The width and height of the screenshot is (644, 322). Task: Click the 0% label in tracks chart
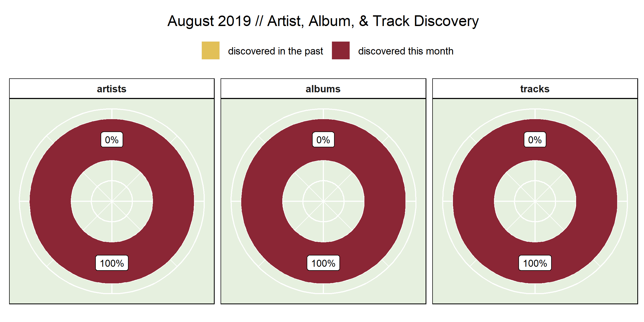[535, 140]
